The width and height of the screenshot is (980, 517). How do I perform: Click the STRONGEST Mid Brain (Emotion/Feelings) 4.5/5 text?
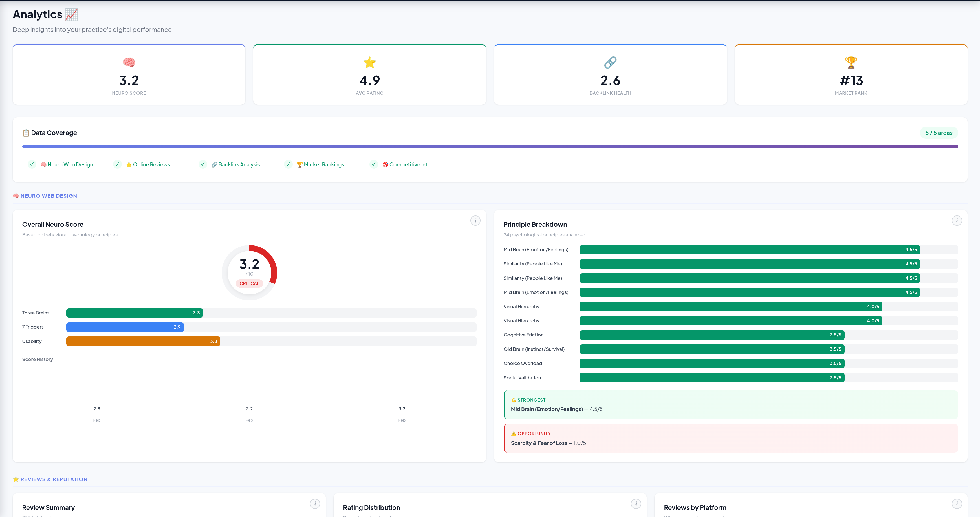tap(557, 409)
